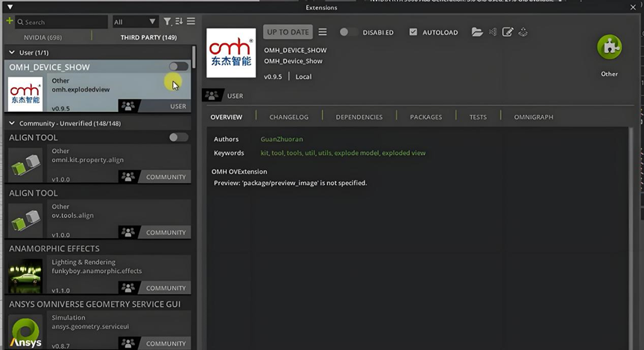
Task: Select the ANAMORPHIC EFFECTS title
Action: coord(54,249)
